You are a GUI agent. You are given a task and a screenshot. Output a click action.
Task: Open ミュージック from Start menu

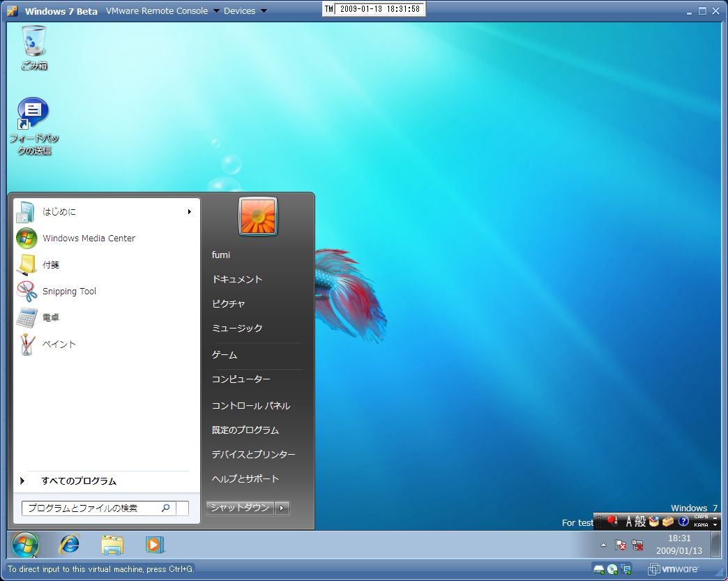pyautogui.click(x=237, y=329)
